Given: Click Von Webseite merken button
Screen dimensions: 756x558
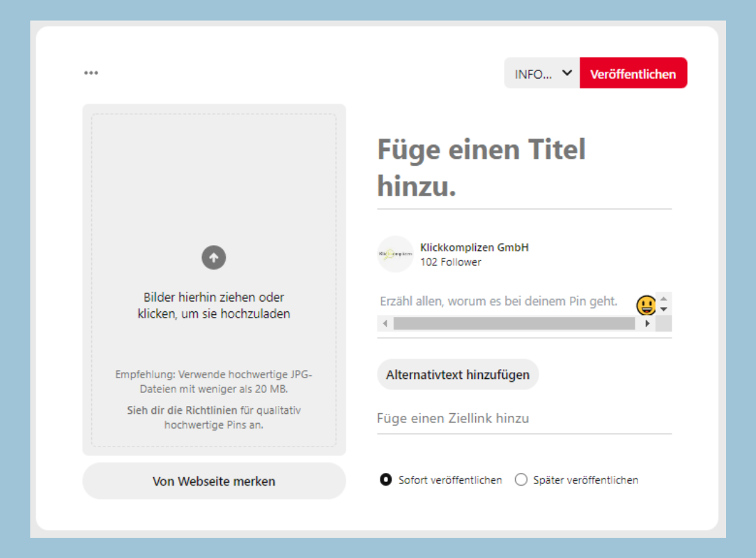Looking at the screenshot, I should [214, 481].
